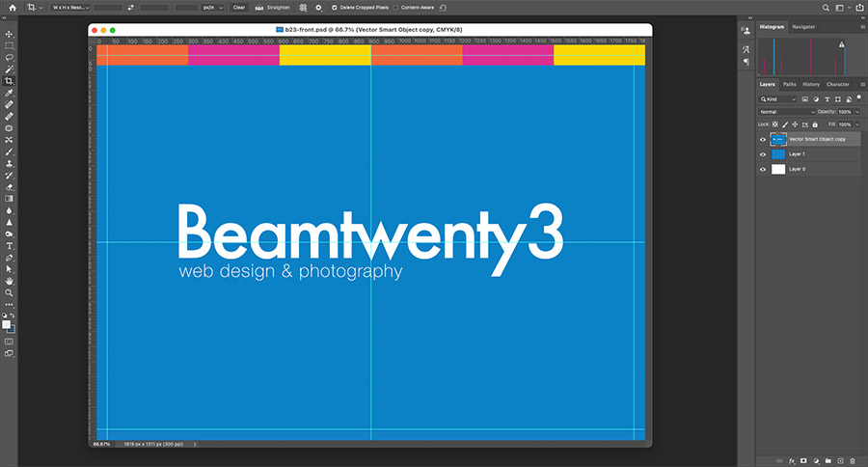868x467 pixels.
Task: Select the Blur tool
Action: (9, 210)
